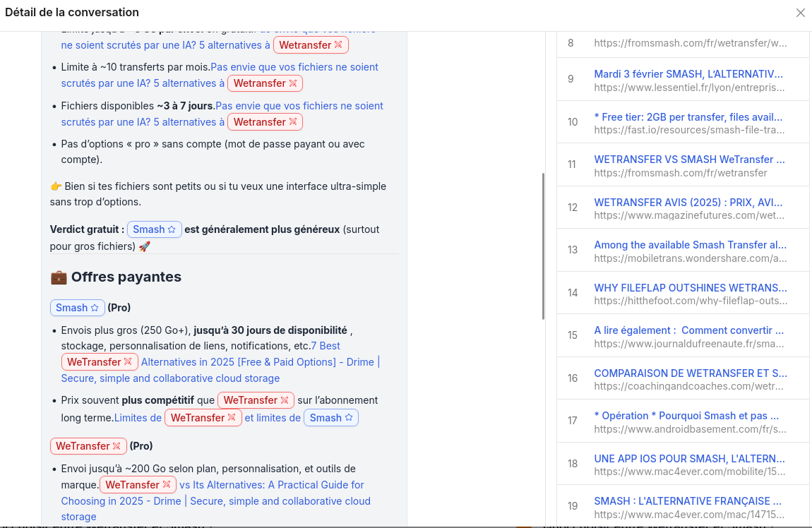Click the 'Détail de la conversation' title
The height and width of the screenshot is (528, 812).
click(x=72, y=12)
